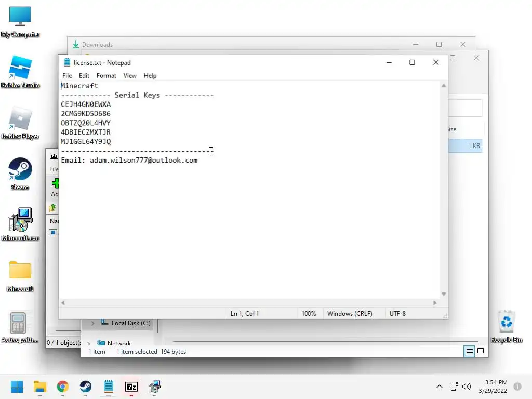Select Roblox Player desktop shortcut
The image size is (532, 399).
click(20, 123)
